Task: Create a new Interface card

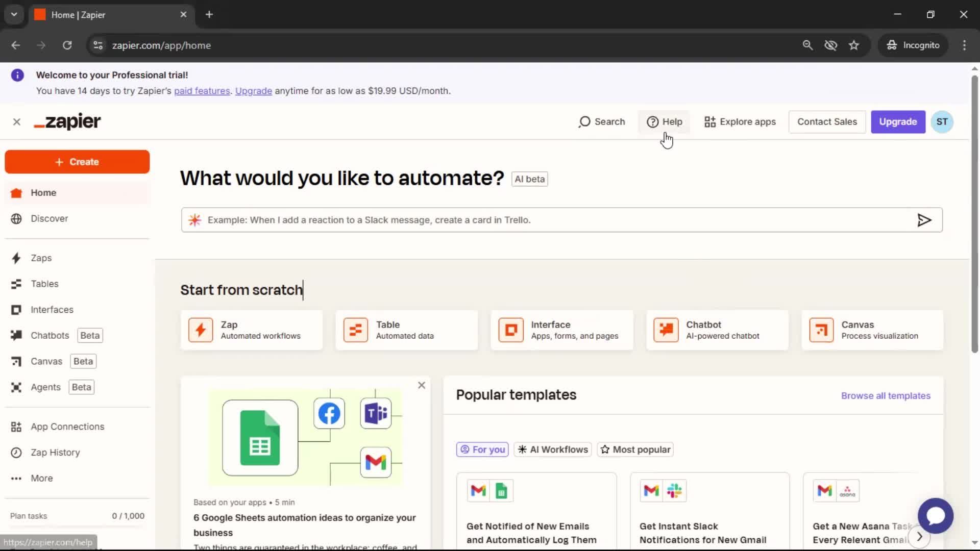Action: coord(562,330)
